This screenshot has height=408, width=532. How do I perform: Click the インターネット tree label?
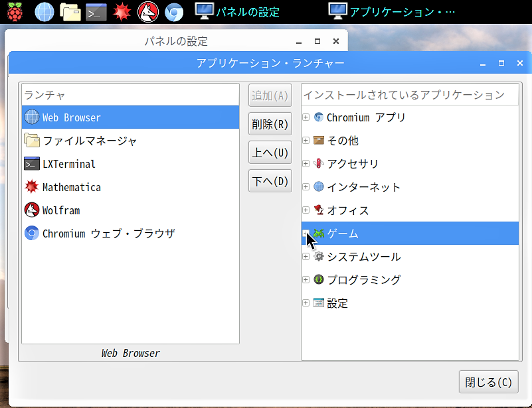pyautogui.click(x=364, y=187)
